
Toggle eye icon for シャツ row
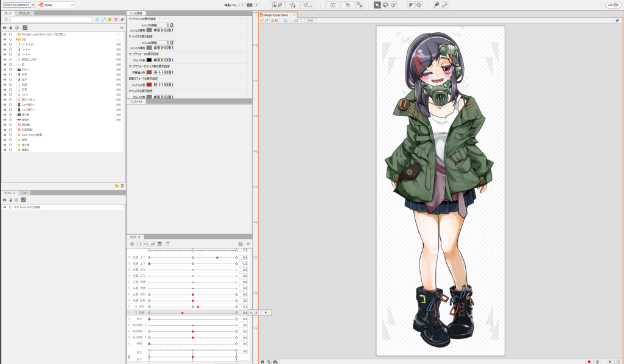[x=5, y=95]
